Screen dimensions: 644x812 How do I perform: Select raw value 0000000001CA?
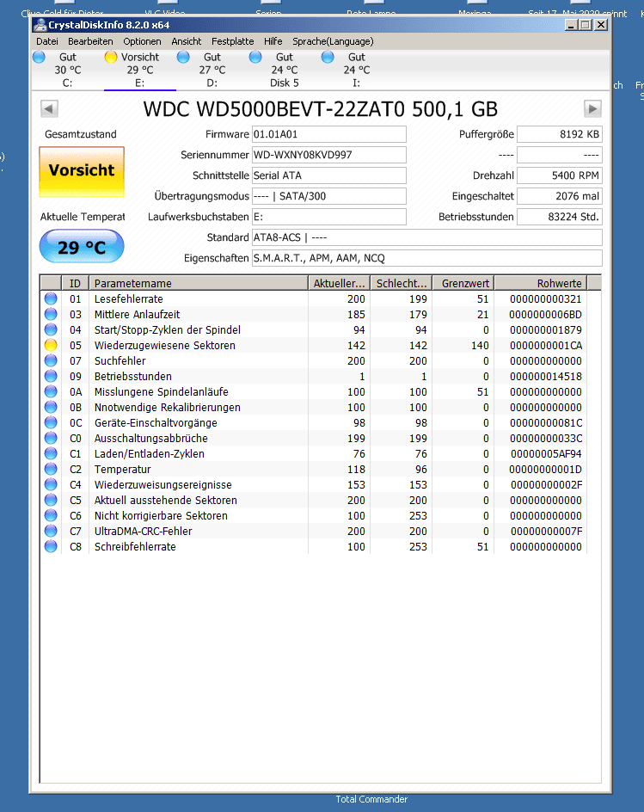(x=546, y=346)
